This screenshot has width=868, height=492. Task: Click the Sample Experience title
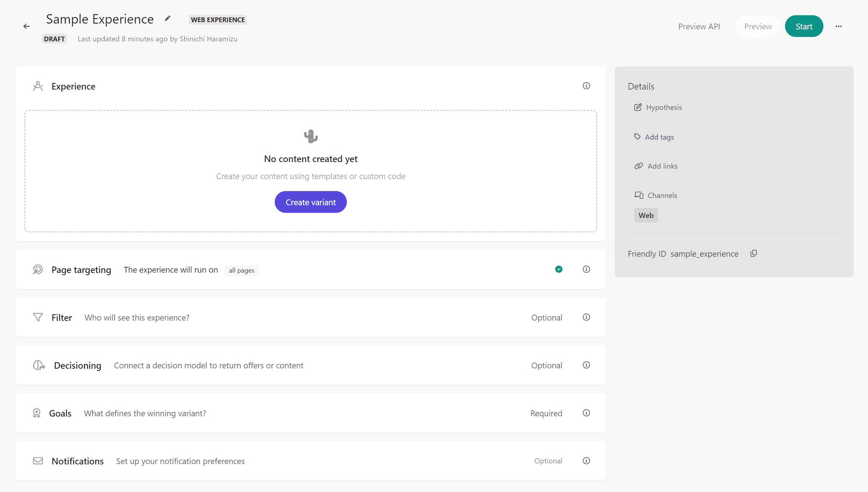coord(100,19)
